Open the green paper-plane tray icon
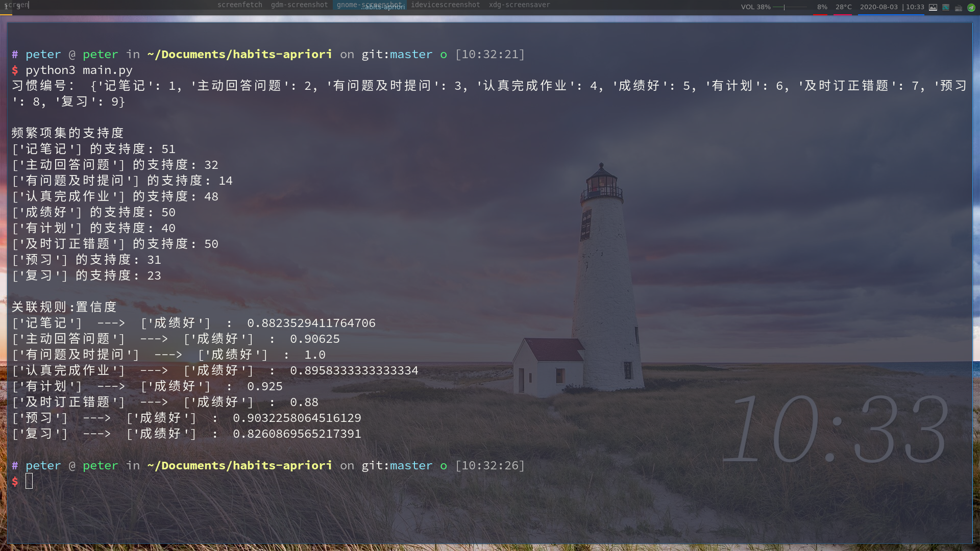Screen dimensions: 980x551 click(971, 7)
